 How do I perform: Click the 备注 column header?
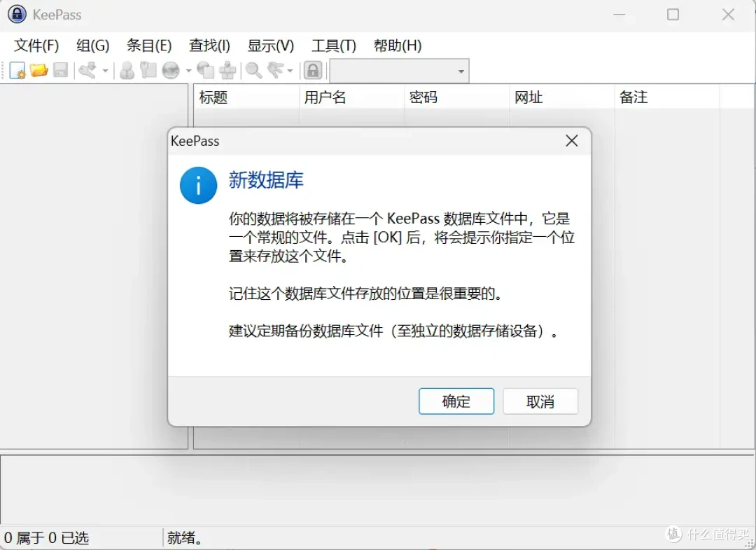click(x=667, y=97)
